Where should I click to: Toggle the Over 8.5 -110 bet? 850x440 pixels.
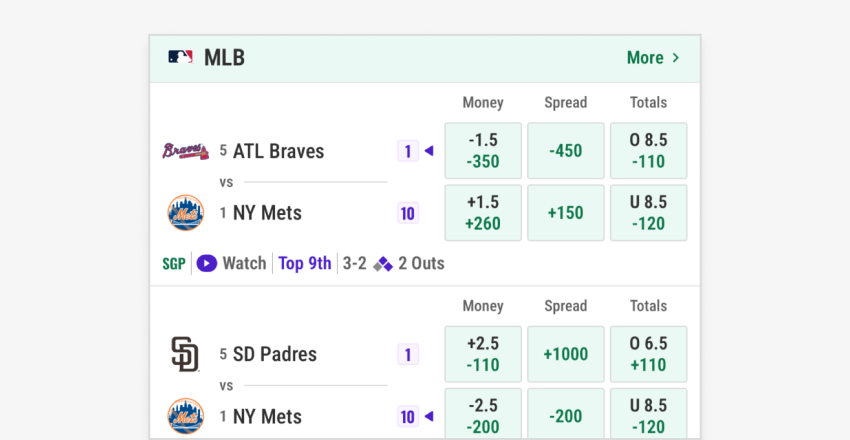[x=648, y=151]
